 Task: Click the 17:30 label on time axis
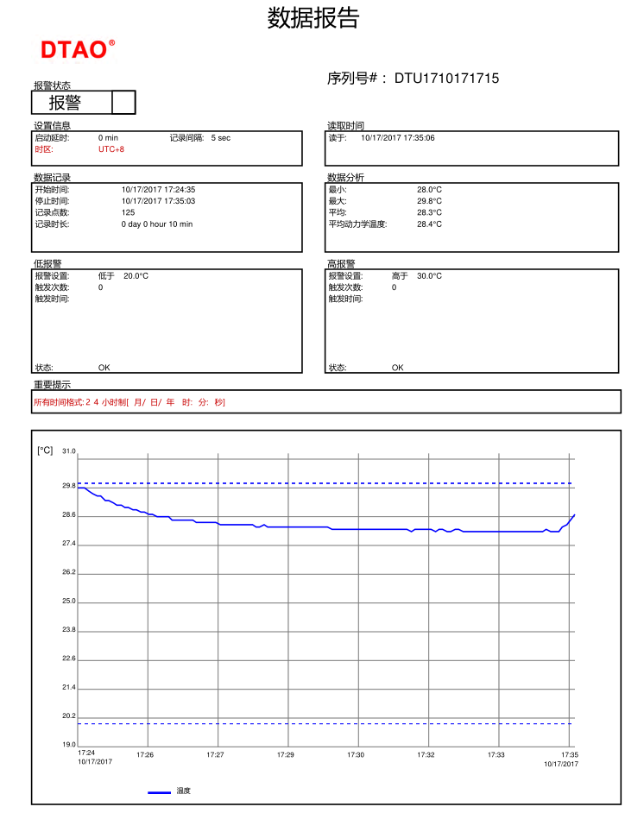[356, 754]
